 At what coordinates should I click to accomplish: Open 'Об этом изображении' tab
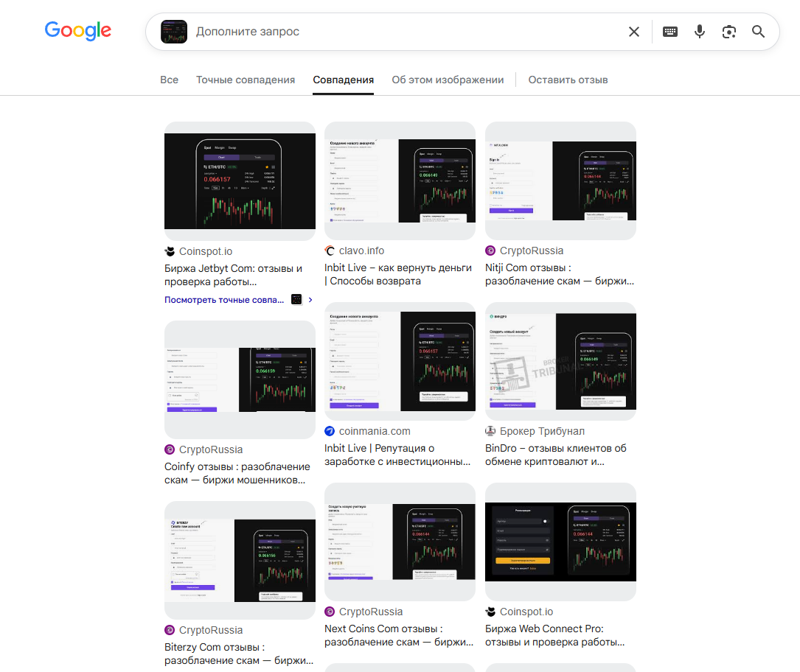448,80
